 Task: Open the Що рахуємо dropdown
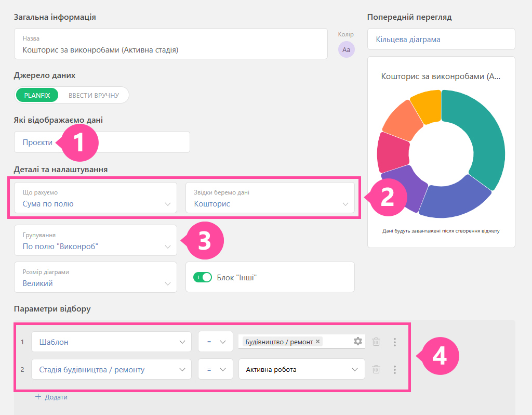[96, 198]
